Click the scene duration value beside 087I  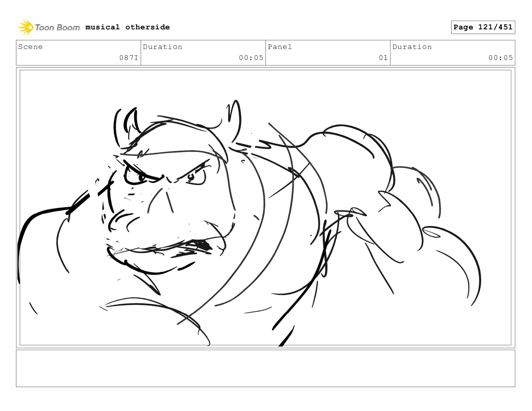pyautogui.click(x=251, y=58)
